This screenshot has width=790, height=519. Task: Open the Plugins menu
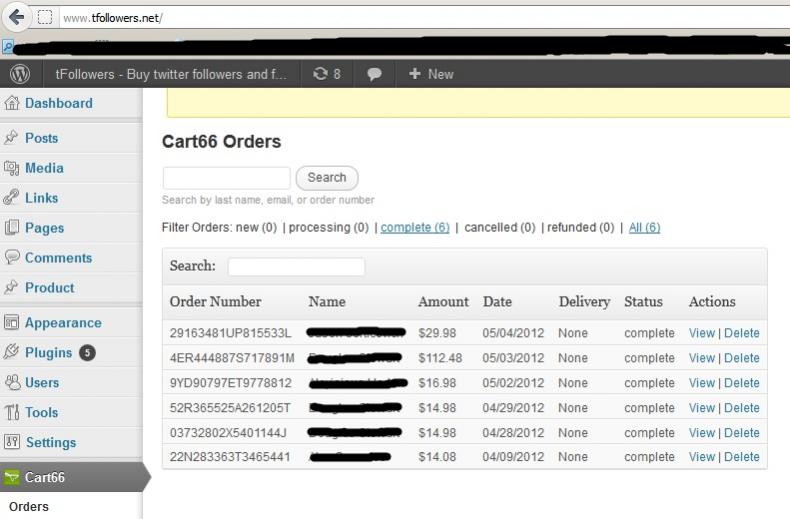(x=49, y=352)
